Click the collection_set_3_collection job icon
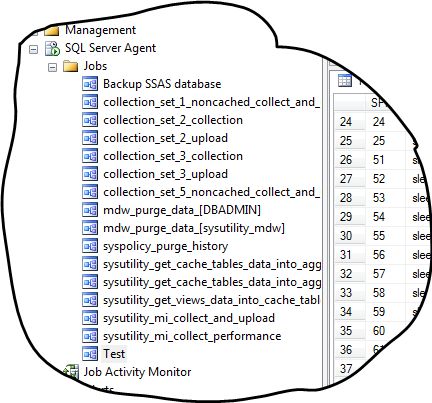 coord(90,156)
